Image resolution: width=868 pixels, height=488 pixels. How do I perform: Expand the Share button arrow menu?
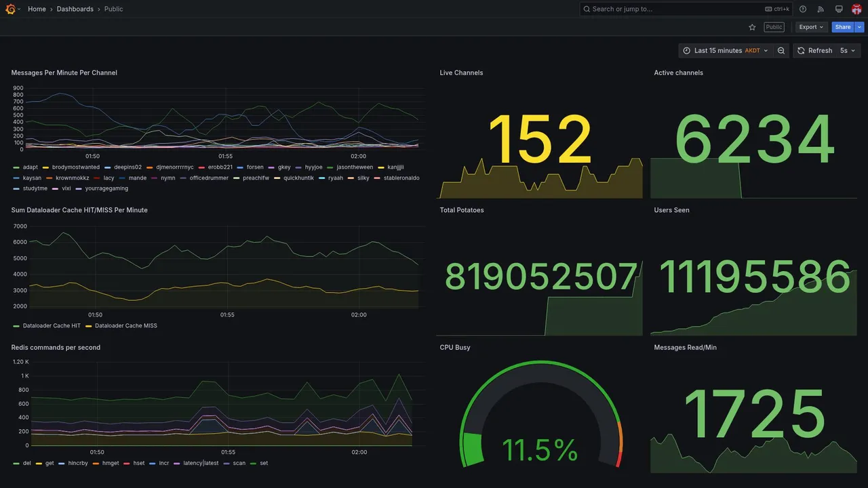coord(860,27)
